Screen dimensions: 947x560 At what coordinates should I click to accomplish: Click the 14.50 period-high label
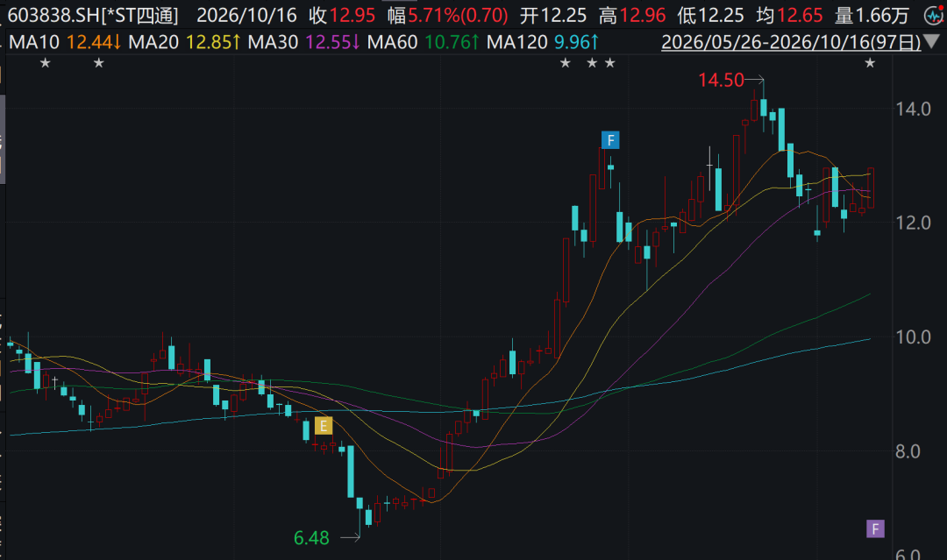point(721,80)
